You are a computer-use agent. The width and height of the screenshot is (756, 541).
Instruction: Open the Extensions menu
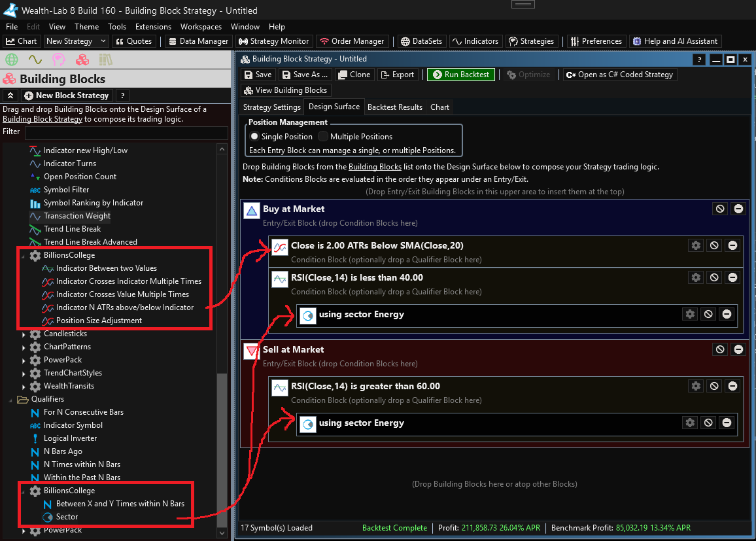click(153, 27)
